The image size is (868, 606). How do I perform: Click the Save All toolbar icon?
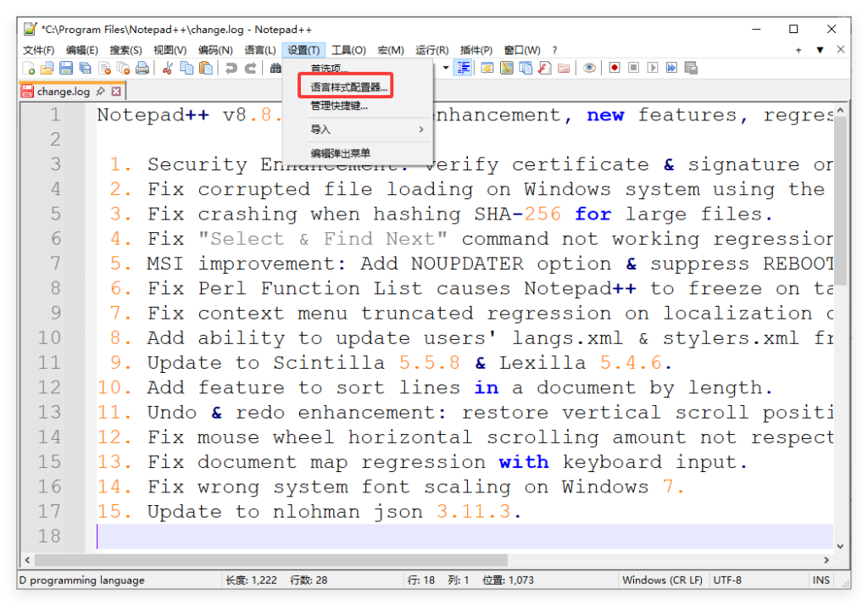coord(85,68)
